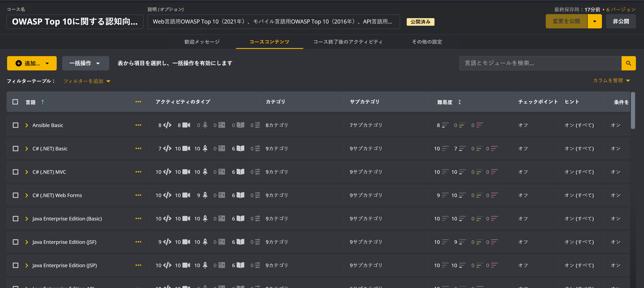This screenshot has height=288, width=644.
Task: Click the Java Enterprise Edition (JSP) row name
Action: (64, 265)
